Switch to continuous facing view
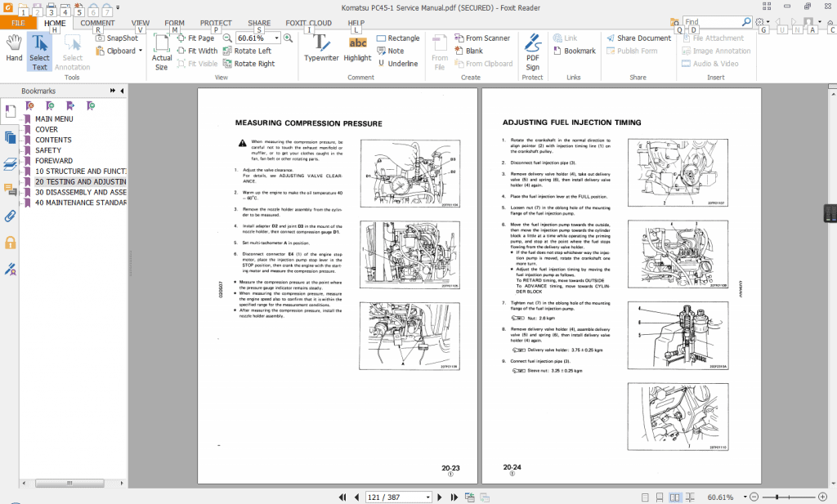 [x=690, y=497]
